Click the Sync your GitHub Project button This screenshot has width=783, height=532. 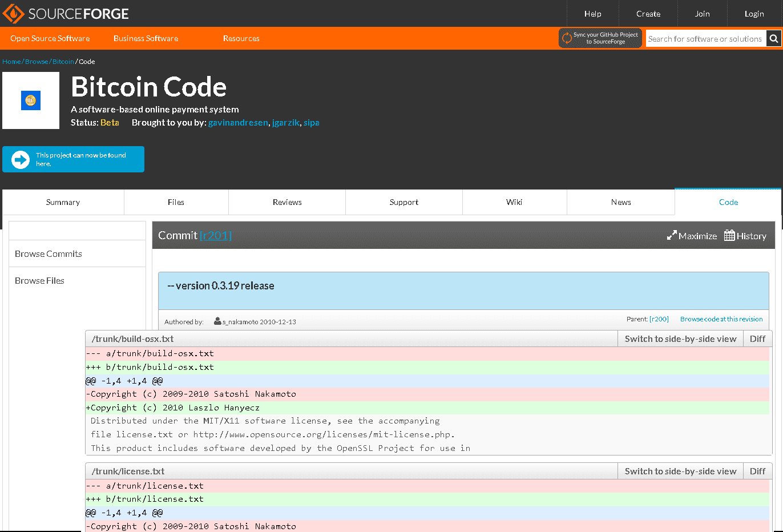click(600, 38)
